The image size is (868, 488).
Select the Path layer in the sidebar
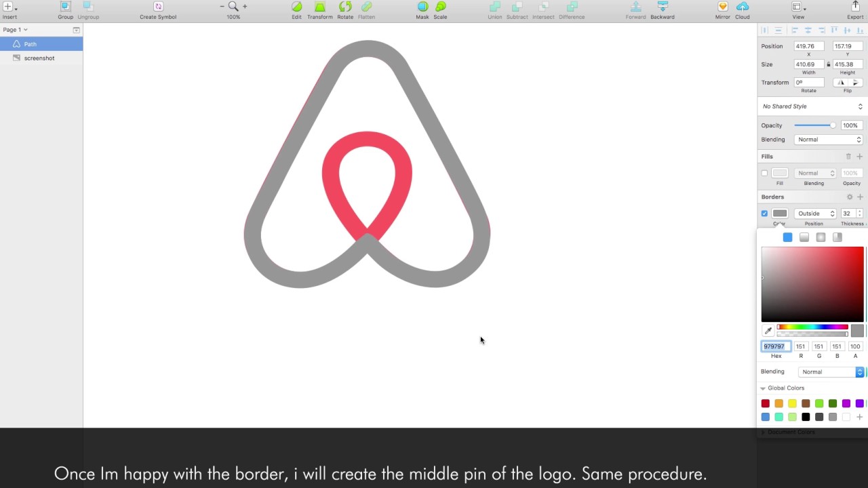30,43
